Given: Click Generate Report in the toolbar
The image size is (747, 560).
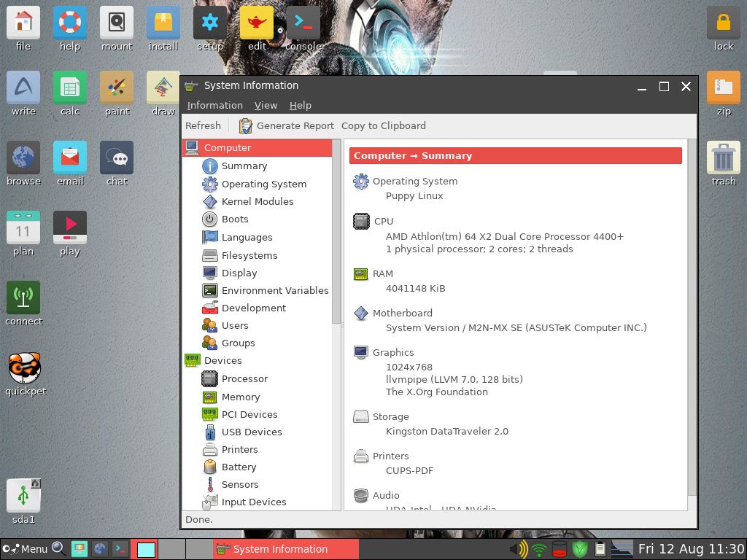Looking at the screenshot, I should tap(286, 125).
